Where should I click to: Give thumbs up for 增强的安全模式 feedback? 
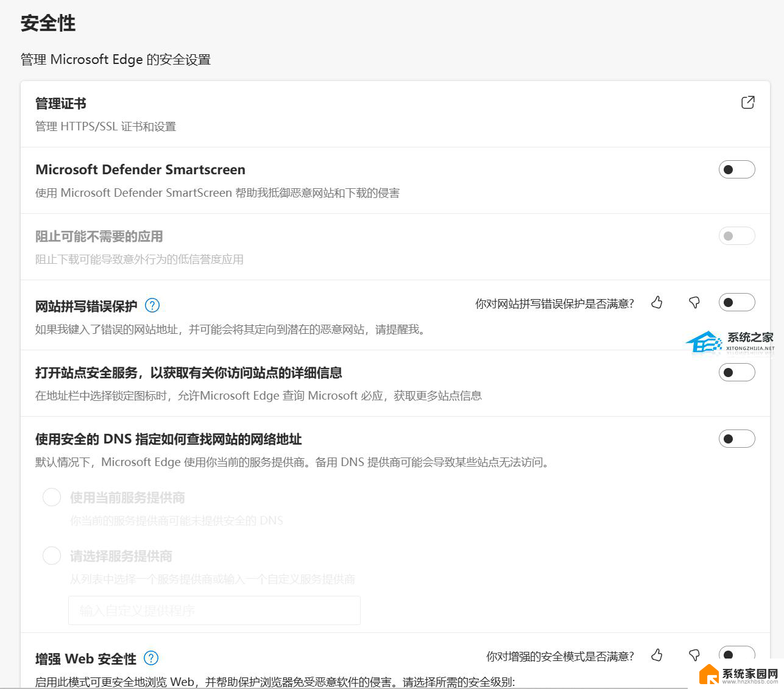pos(657,655)
